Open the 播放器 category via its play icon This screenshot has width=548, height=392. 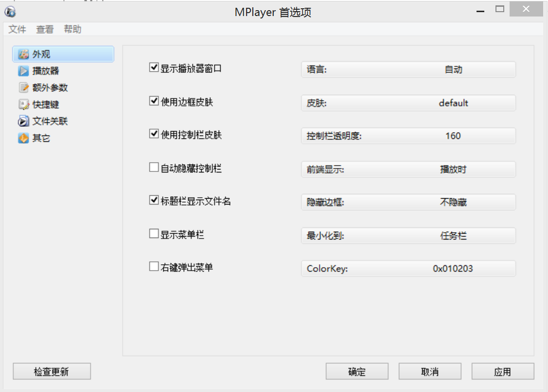point(23,71)
